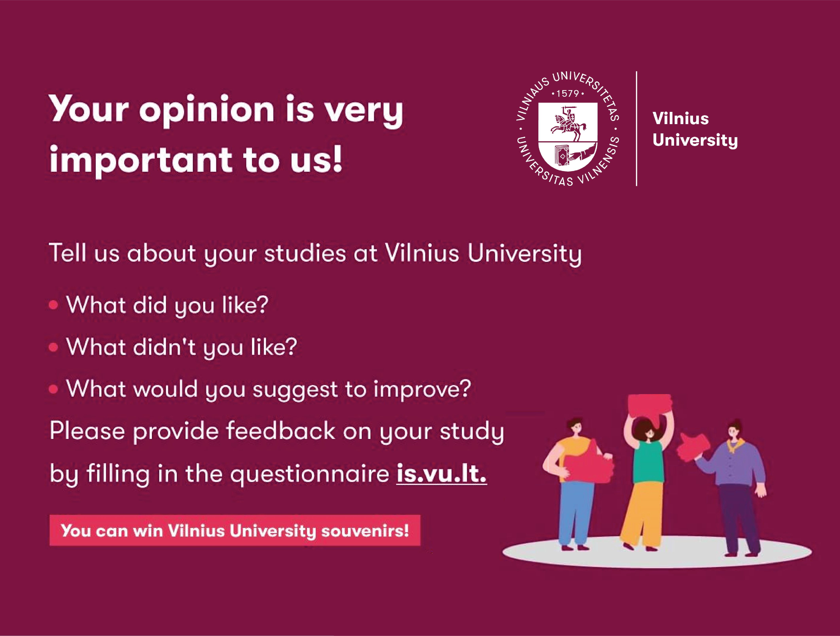This screenshot has width=840, height=636.
Task: Click the bullet before 'What would you suggest'
Action: 54,389
